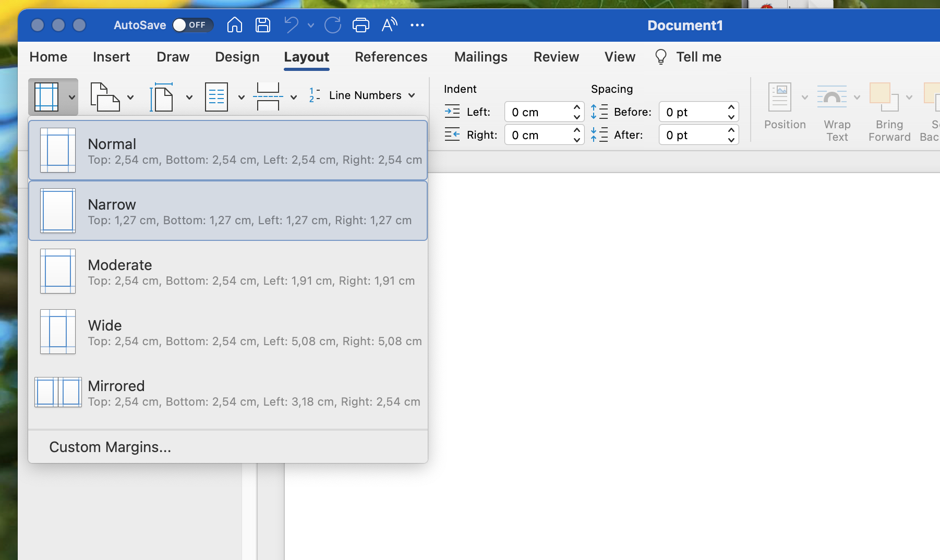Click the Redo circular arrow icon
940x560 pixels.
click(x=333, y=25)
